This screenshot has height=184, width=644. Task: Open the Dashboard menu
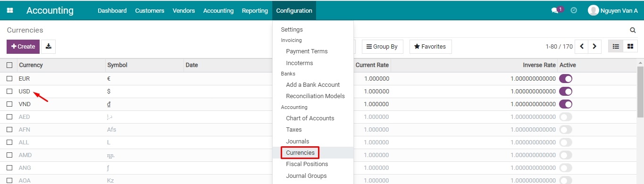tap(112, 10)
